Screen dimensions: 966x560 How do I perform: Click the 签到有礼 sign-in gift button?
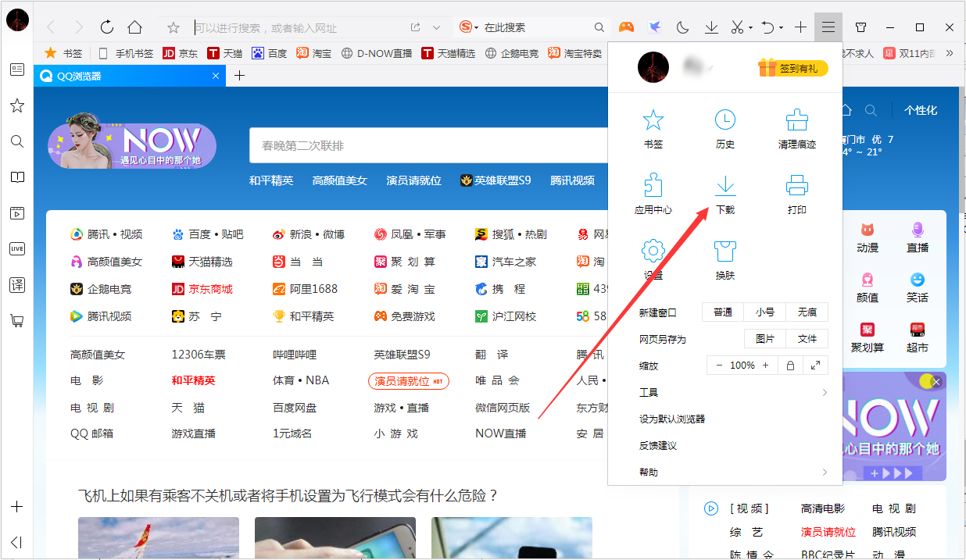coord(792,68)
